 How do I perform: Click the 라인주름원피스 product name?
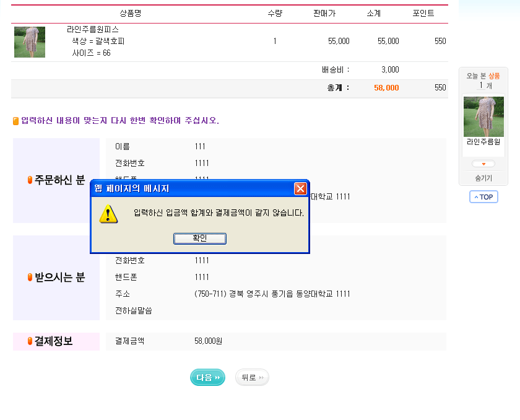point(93,29)
